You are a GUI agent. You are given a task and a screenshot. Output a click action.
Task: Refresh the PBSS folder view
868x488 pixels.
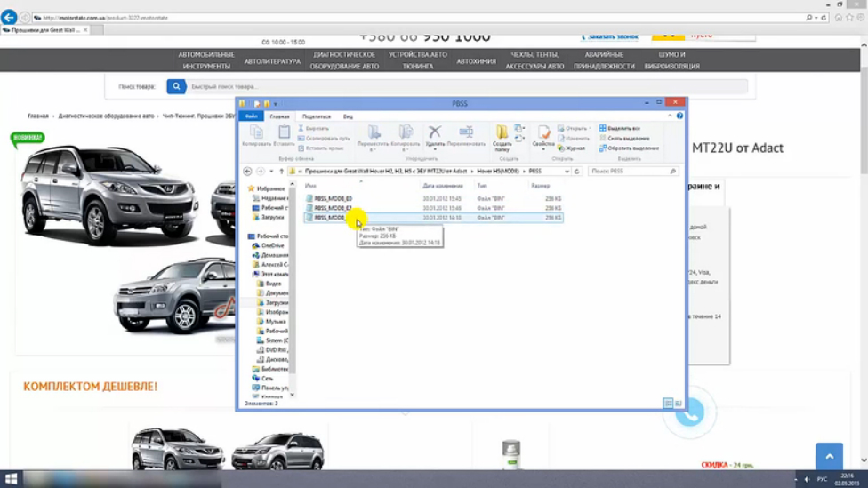pos(577,172)
